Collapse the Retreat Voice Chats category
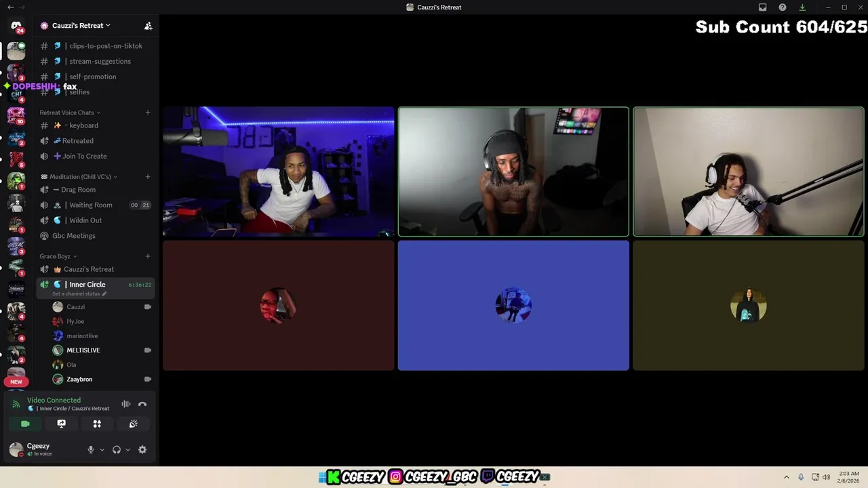 tap(70, 113)
